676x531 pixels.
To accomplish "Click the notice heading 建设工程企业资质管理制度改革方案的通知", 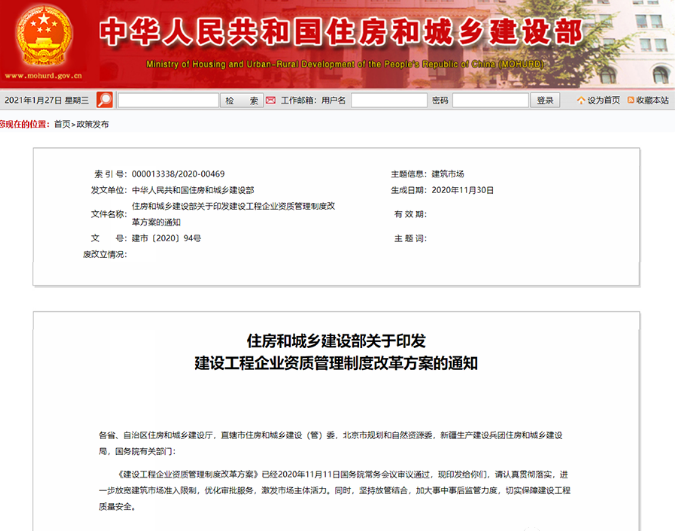I will click(336, 363).
